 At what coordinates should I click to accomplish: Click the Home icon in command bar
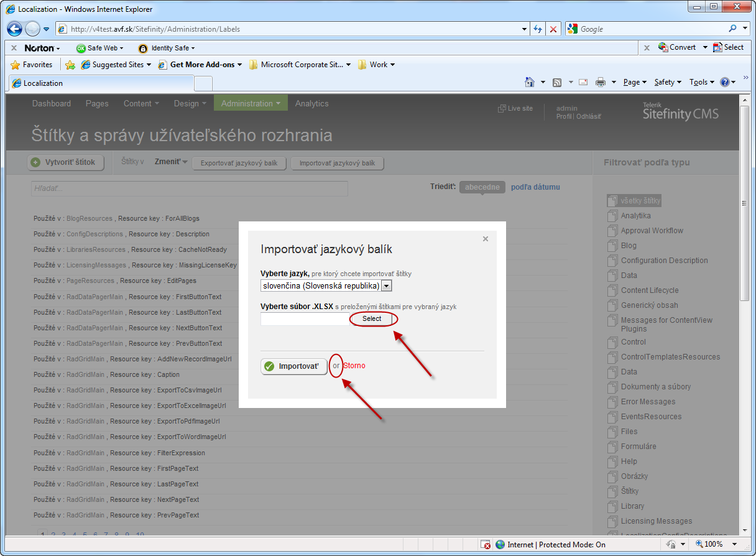[x=530, y=82]
